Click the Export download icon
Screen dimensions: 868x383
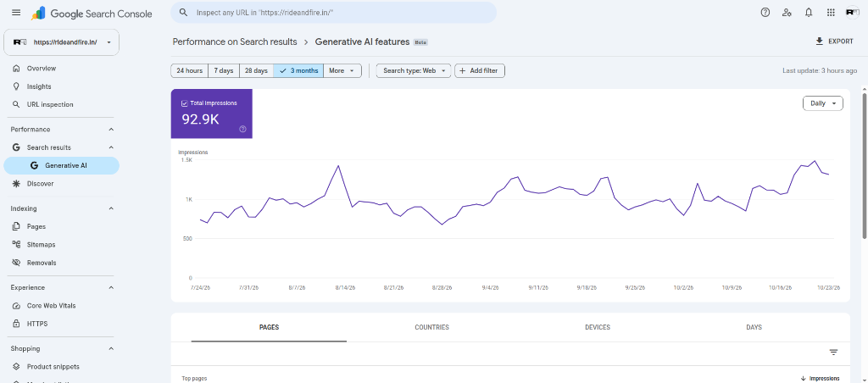coord(820,42)
